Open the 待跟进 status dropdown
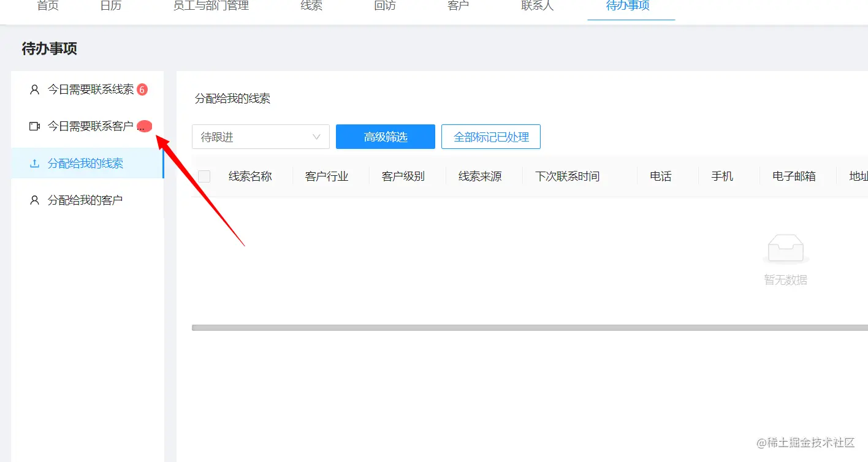868x462 pixels. [x=261, y=137]
